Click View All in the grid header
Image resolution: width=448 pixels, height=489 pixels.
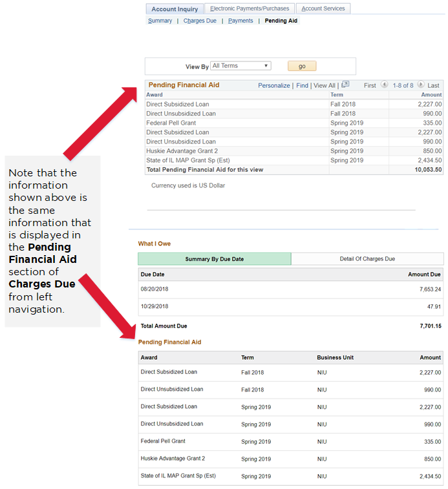pyautogui.click(x=325, y=85)
